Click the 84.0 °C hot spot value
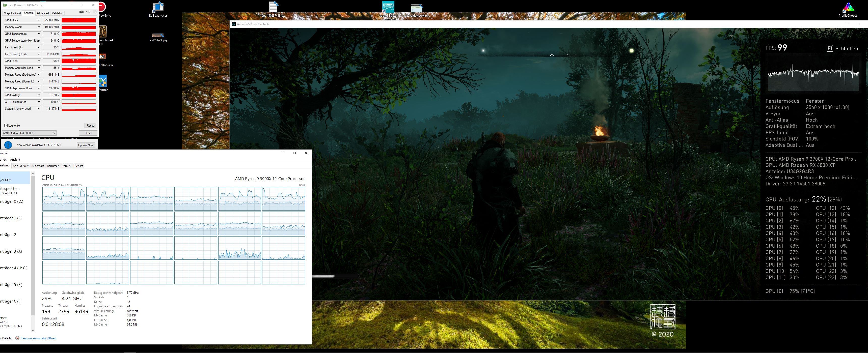 coord(51,40)
